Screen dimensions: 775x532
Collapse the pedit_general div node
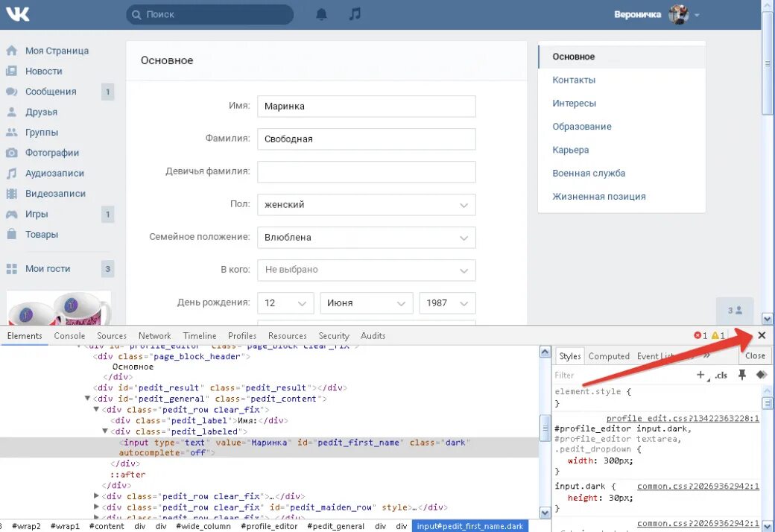87,399
